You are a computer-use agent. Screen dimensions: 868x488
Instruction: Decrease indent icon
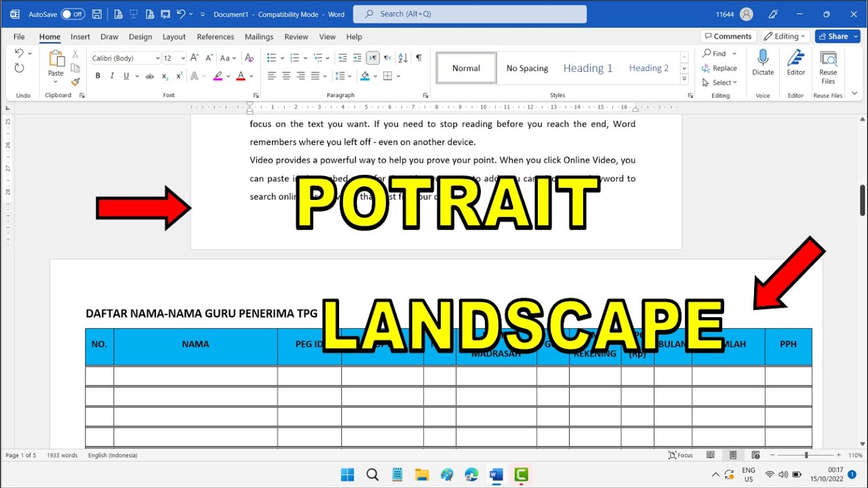click(x=342, y=58)
